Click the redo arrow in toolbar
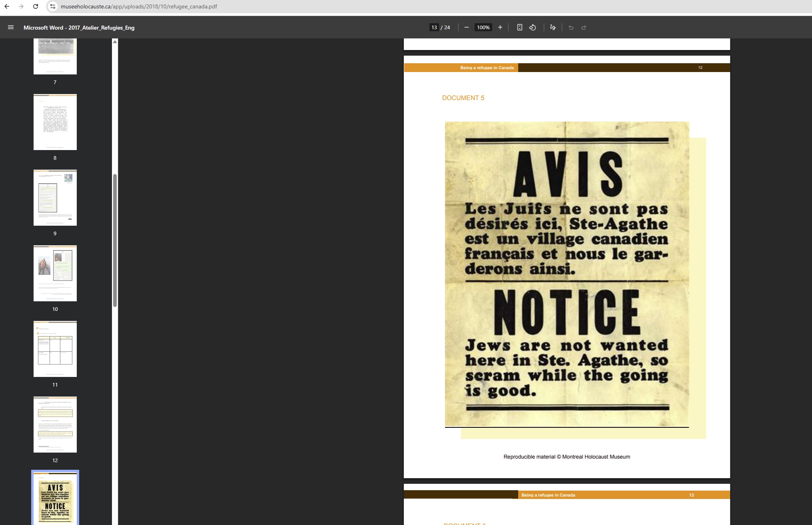The image size is (812, 525). tap(584, 28)
